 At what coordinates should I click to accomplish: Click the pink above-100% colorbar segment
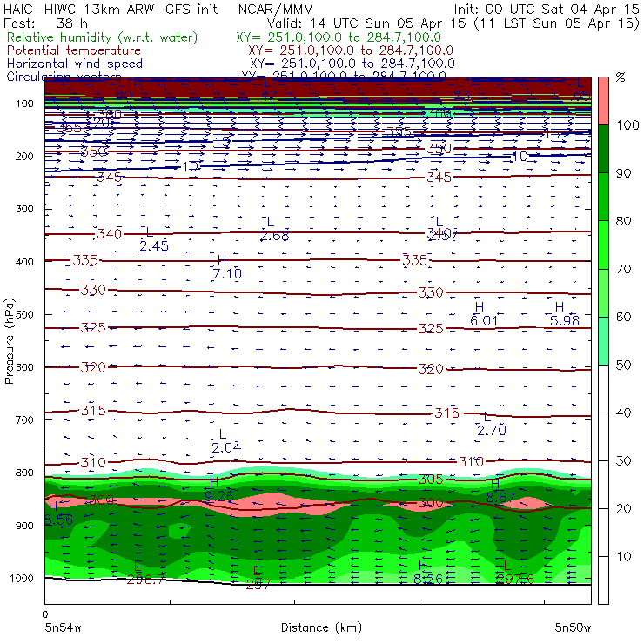603,101
